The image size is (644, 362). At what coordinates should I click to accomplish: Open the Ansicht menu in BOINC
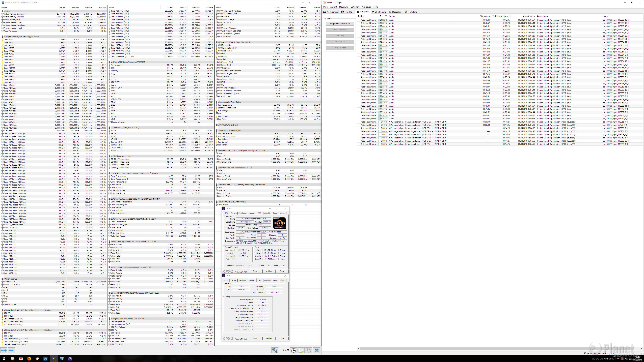pos(334,7)
